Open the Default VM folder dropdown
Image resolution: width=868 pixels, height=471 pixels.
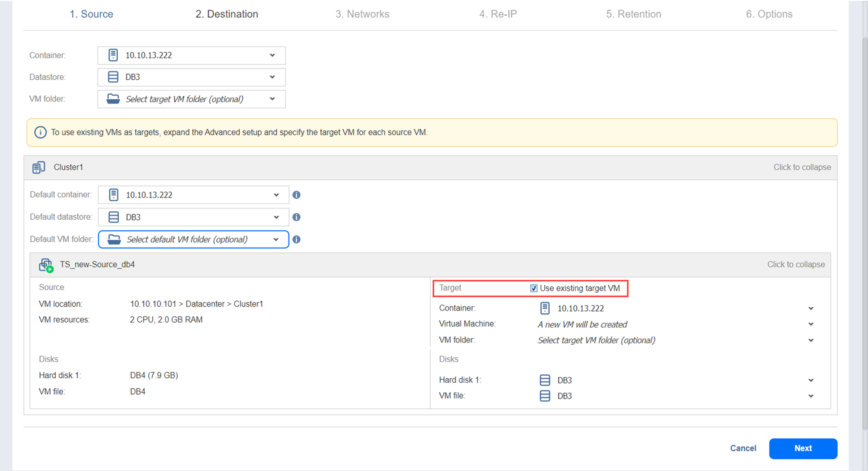point(276,239)
